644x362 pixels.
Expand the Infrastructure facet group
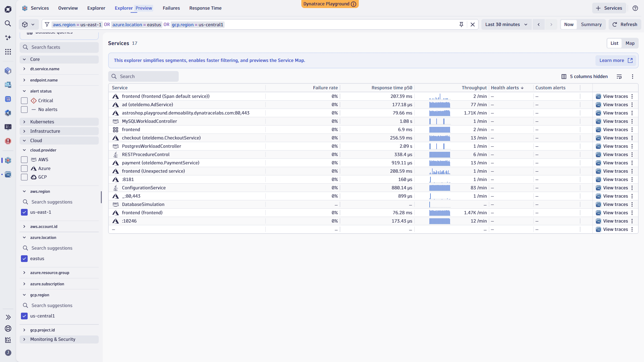pyautogui.click(x=59, y=131)
